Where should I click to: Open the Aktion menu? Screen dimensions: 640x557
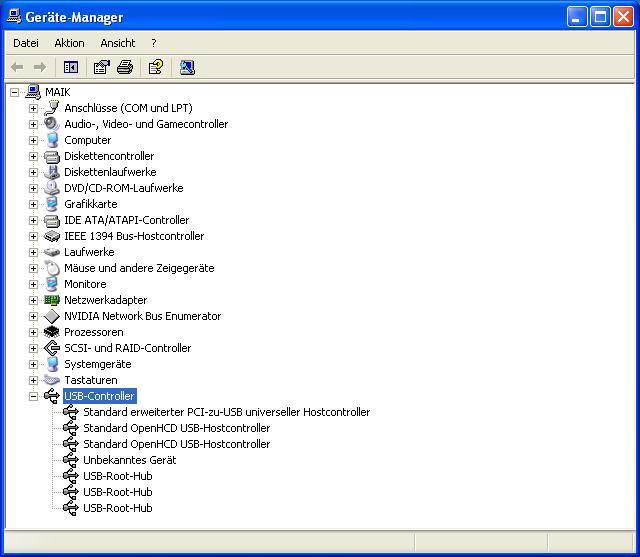[x=69, y=43]
